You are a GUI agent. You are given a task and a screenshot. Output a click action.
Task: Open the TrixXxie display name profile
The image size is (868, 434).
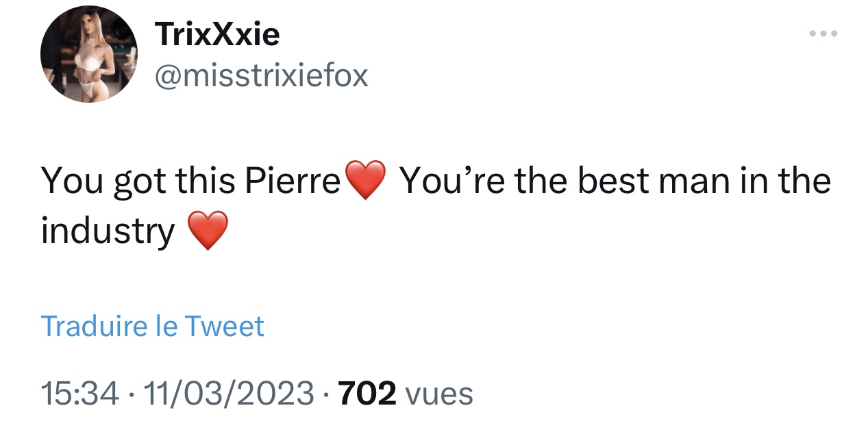pyautogui.click(x=217, y=34)
